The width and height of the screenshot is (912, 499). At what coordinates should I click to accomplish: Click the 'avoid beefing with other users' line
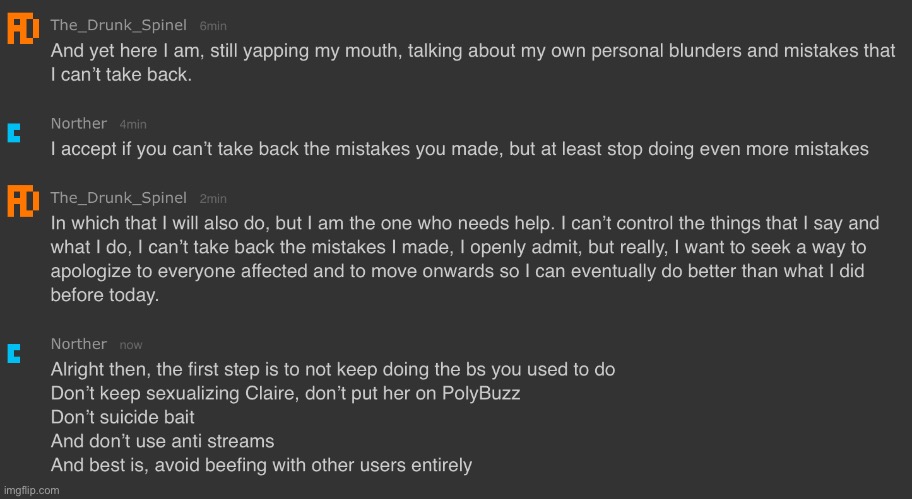261,465
